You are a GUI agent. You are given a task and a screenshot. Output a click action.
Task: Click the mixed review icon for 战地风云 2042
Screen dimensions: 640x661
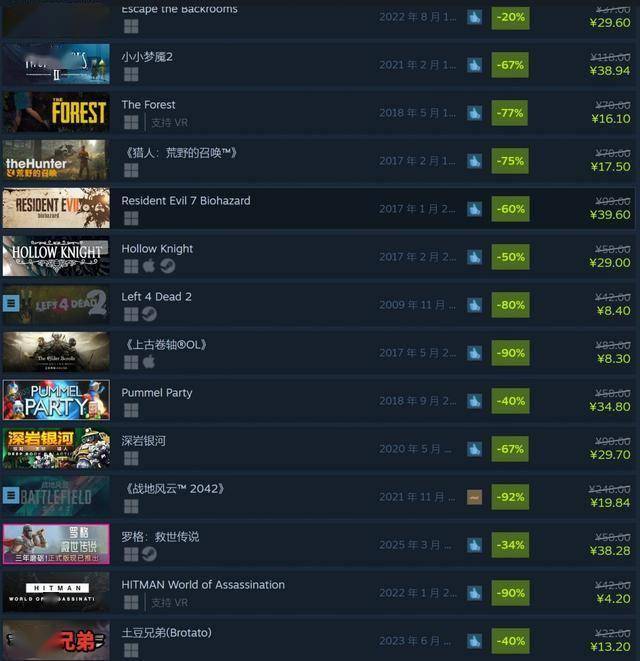pyautogui.click(x=474, y=497)
